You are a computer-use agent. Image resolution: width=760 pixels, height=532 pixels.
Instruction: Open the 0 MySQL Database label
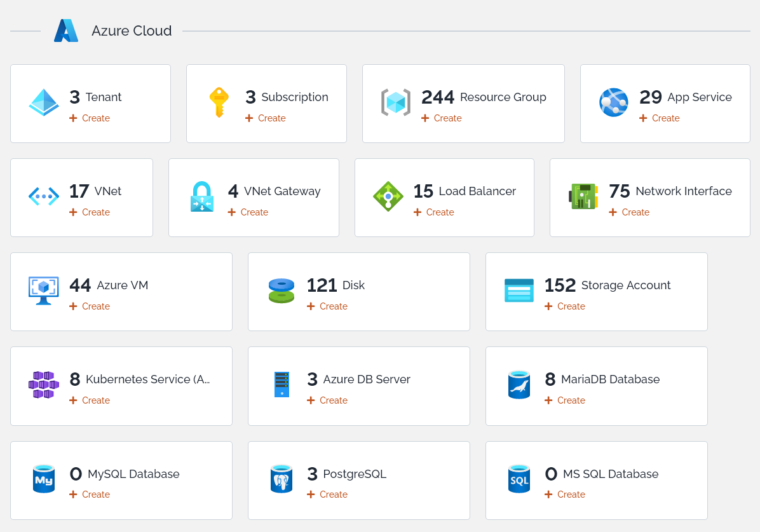[x=125, y=474]
